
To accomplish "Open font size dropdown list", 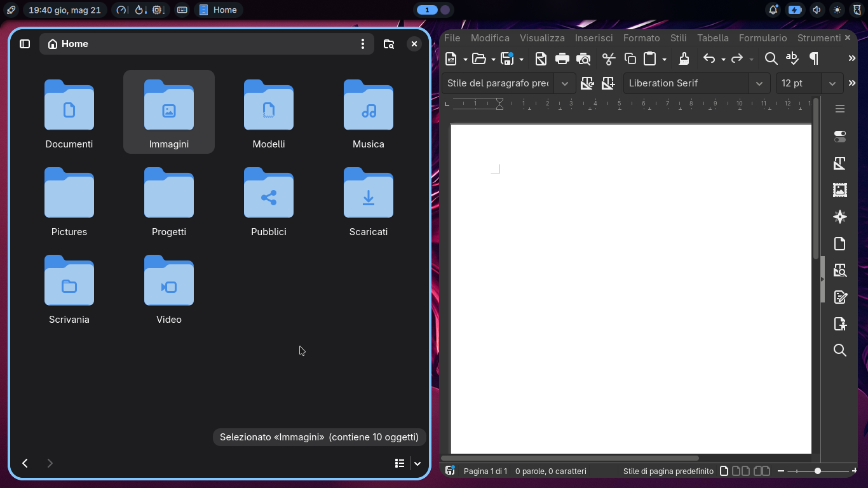I will click(832, 83).
